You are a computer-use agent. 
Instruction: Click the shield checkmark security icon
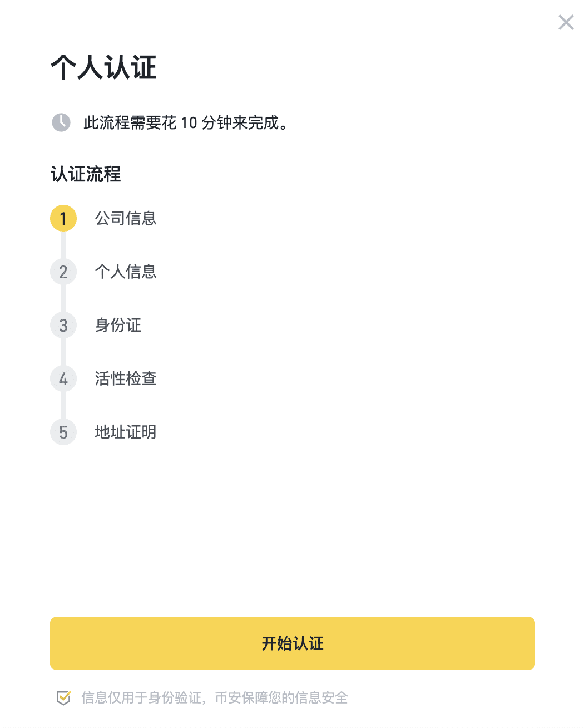pyautogui.click(x=63, y=697)
